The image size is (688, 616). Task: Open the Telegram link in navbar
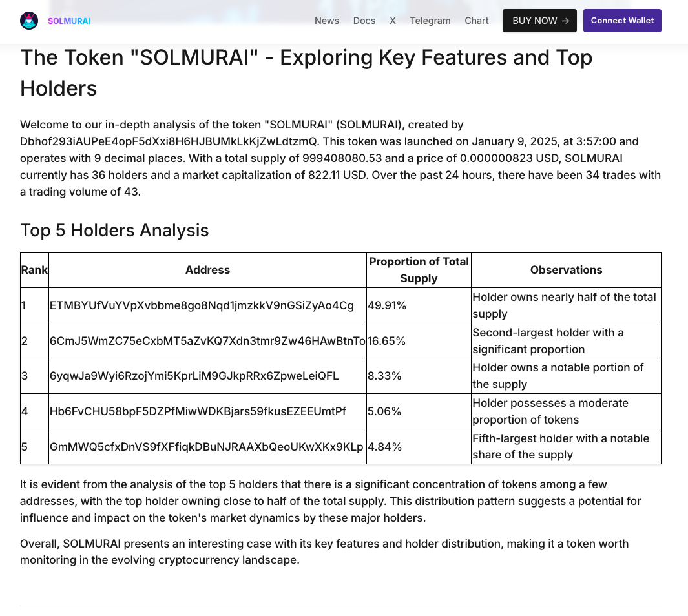(430, 21)
